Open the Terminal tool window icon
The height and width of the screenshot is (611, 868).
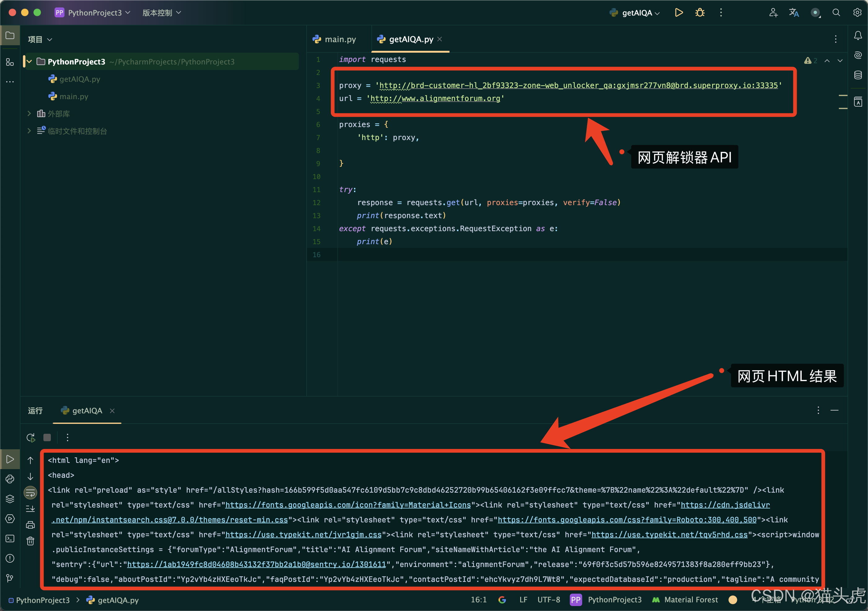click(10, 538)
